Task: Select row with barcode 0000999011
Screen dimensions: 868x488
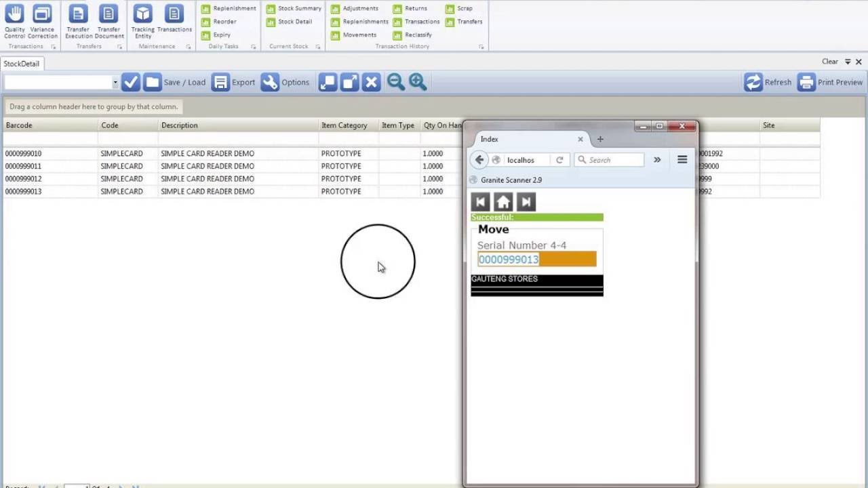Action: point(233,166)
